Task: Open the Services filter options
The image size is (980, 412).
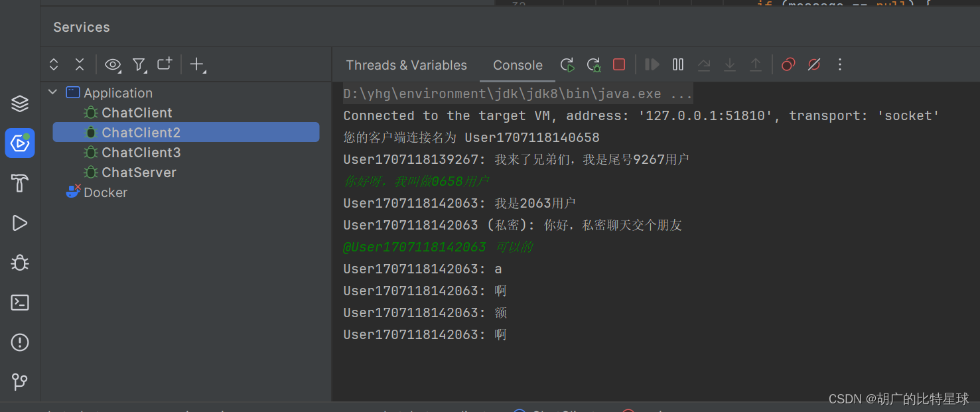Action: point(139,64)
